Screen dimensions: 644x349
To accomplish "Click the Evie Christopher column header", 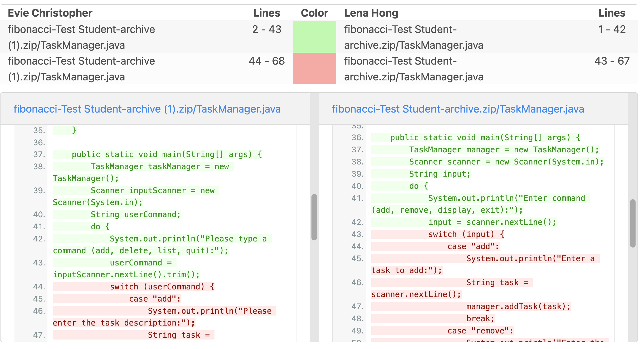I will tap(50, 13).
